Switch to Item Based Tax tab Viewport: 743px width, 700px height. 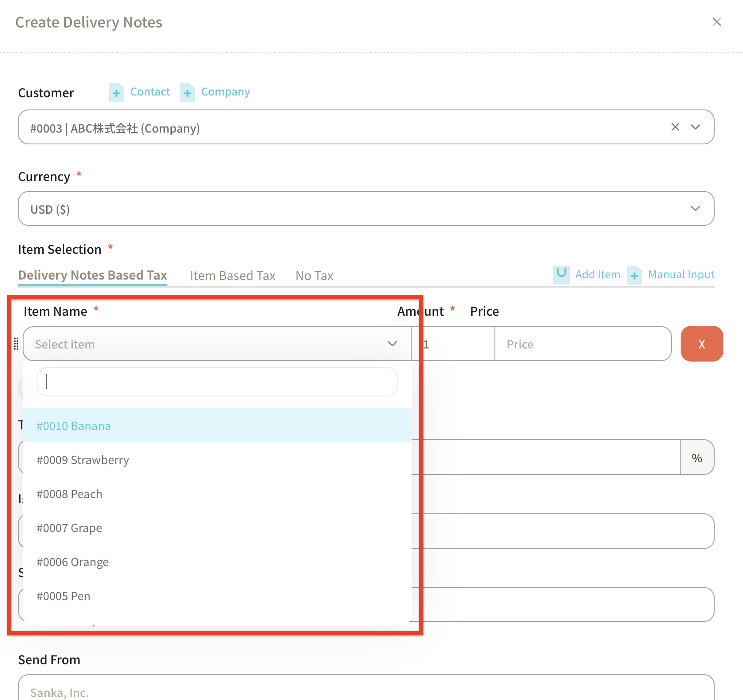pyautogui.click(x=232, y=276)
